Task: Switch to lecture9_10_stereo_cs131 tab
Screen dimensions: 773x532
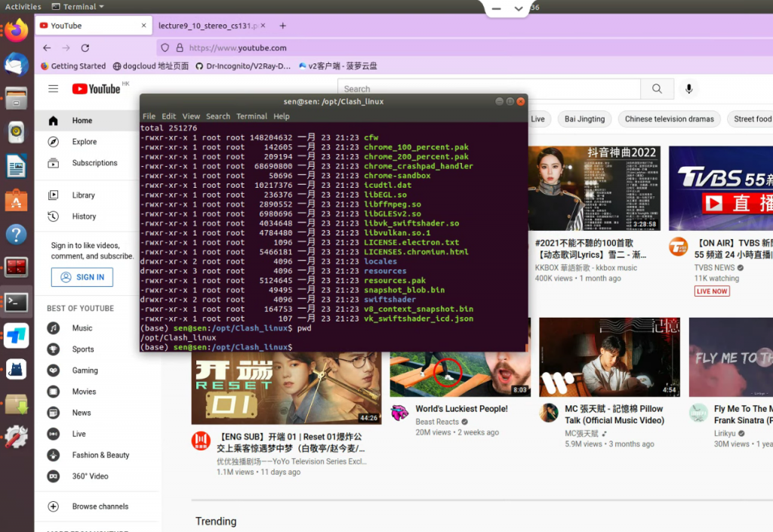Action: (x=208, y=26)
